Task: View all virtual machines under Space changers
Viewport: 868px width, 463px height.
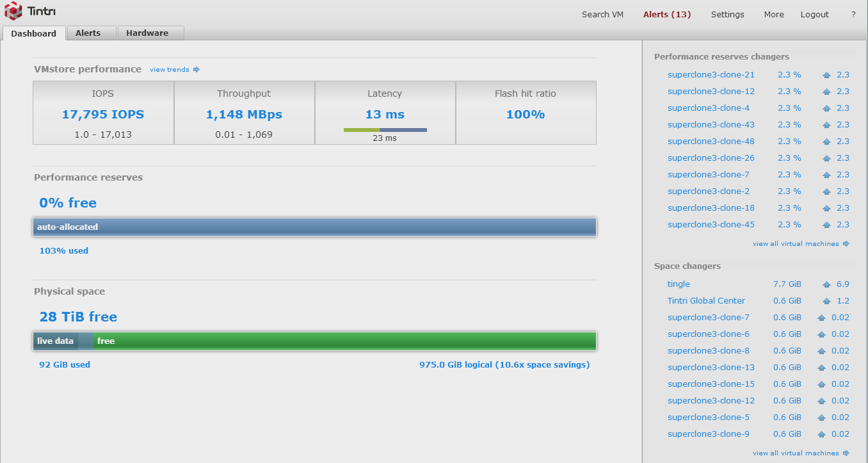Action: tap(801, 453)
